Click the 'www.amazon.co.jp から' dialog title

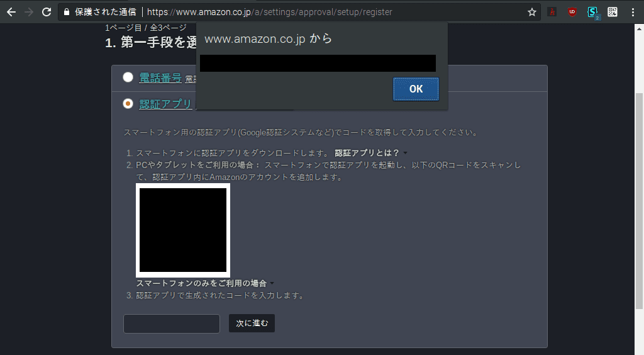(268, 38)
